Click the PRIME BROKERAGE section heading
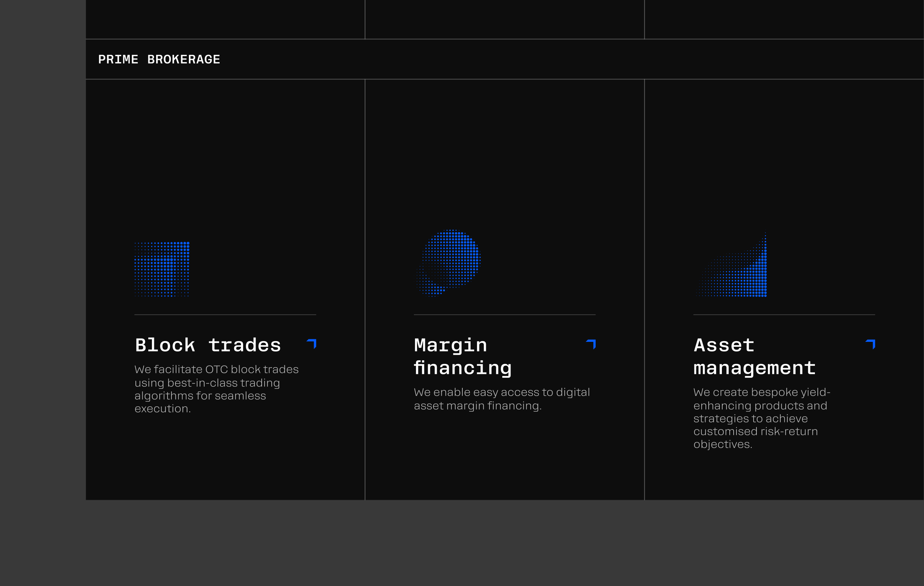Screen dimensions: 924x586 tap(159, 60)
